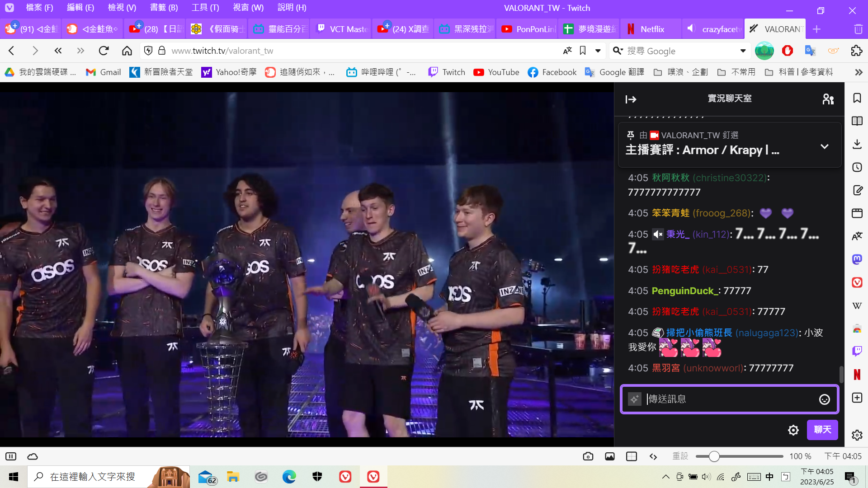Open the Twitch web panel in sidebar

pyautogui.click(x=857, y=351)
